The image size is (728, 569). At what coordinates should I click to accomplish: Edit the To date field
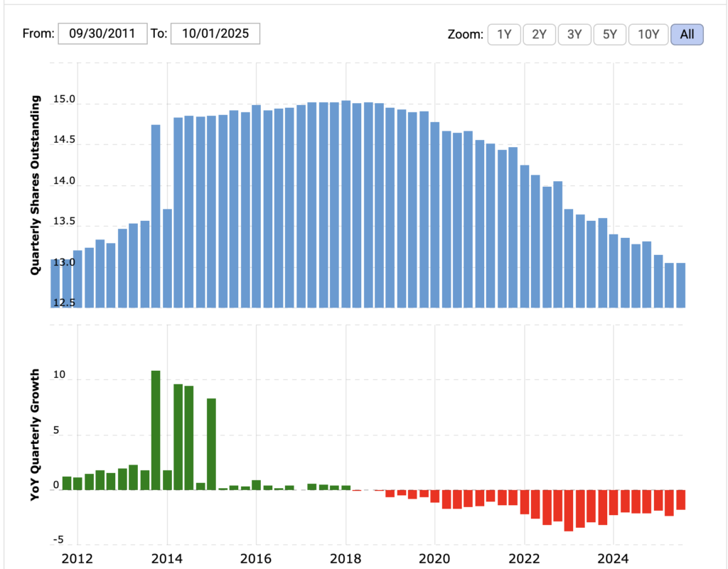[x=215, y=33]
